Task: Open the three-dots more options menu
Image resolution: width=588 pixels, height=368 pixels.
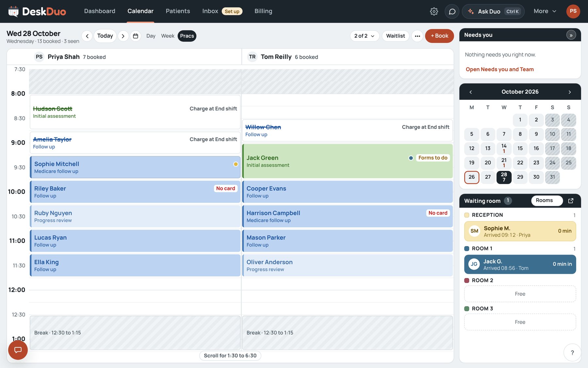Action: coord(417,36)
